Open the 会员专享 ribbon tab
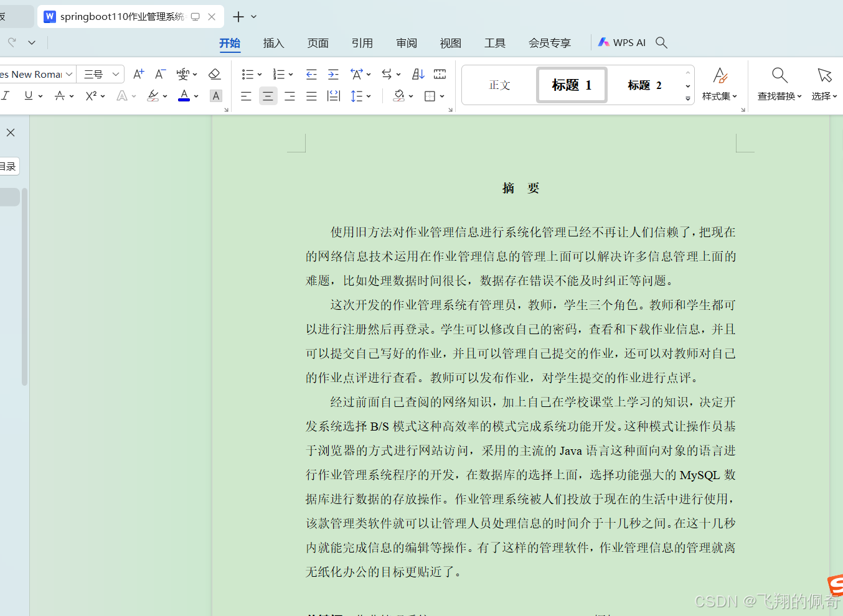 (x=550, y=43)
